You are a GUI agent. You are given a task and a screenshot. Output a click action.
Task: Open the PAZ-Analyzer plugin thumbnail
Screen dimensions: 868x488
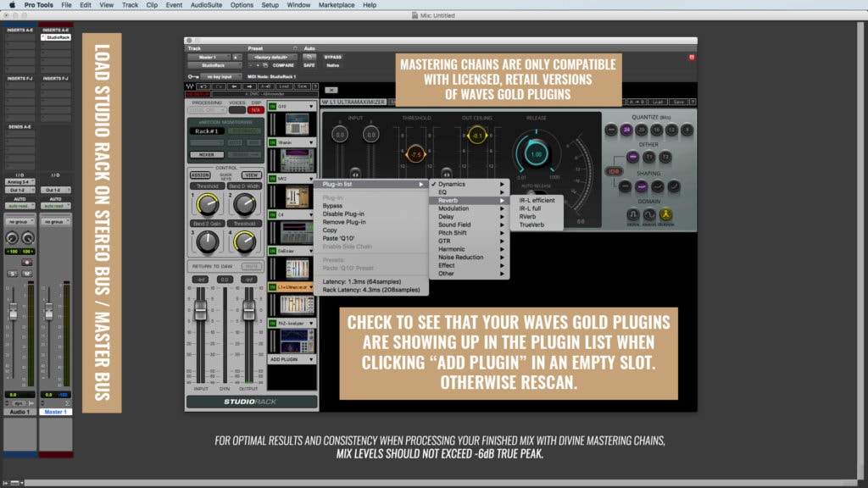click(297, 341)
